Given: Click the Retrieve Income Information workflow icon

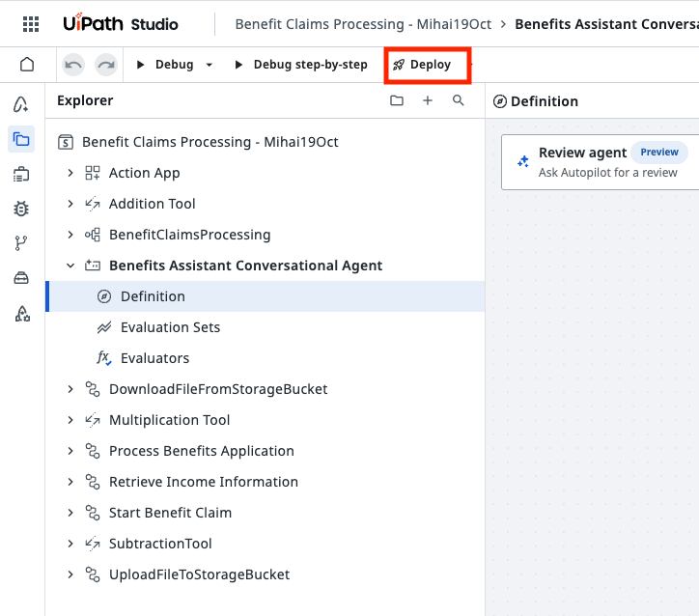Looking at the screenshot, I should click(93, 482).
